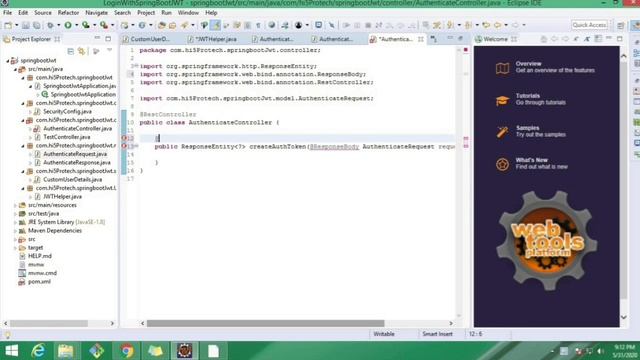Viewport: 640px width, 360px height.
Task: Click the Back navigation arrow icon
Action: [497, 25]
